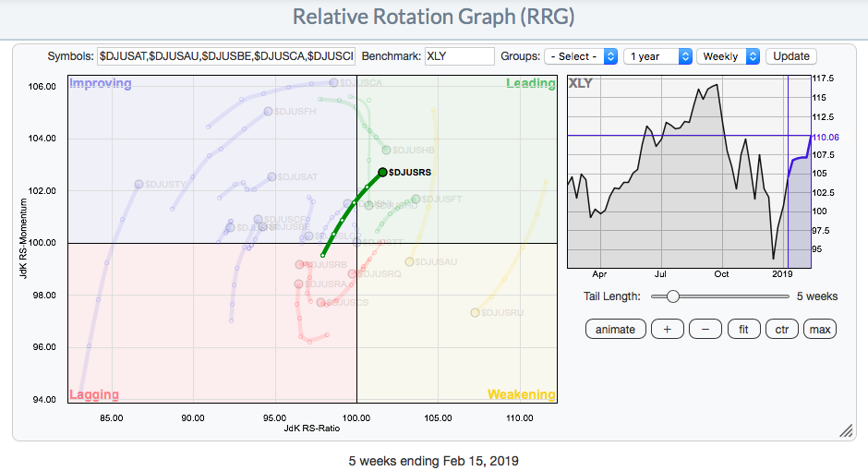Select the highlighted $DJUSRS data point
Viewport: 868px width, 471px height.
pyautogui.click(x=382, y=172)
